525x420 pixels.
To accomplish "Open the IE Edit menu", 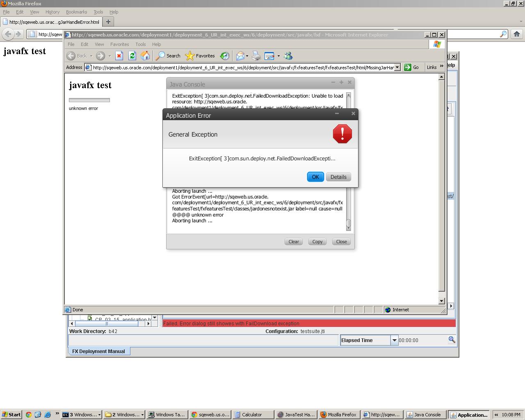I will [84, 44].
